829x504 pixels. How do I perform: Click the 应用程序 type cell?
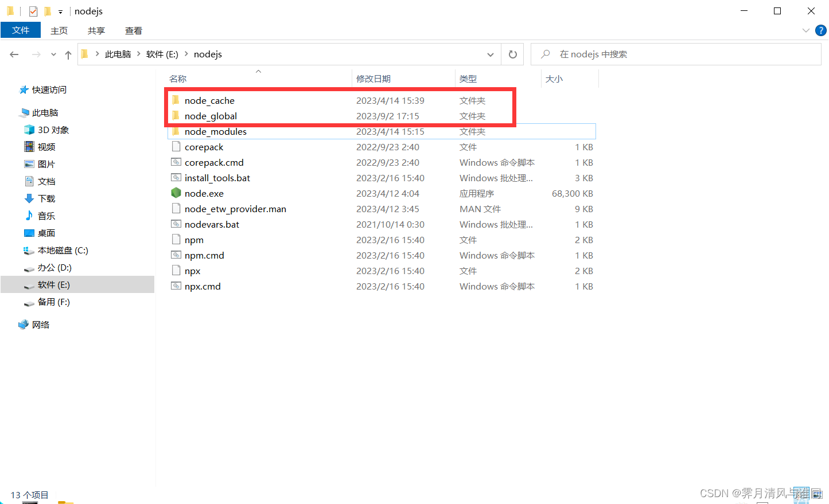(x=477, y=193)
